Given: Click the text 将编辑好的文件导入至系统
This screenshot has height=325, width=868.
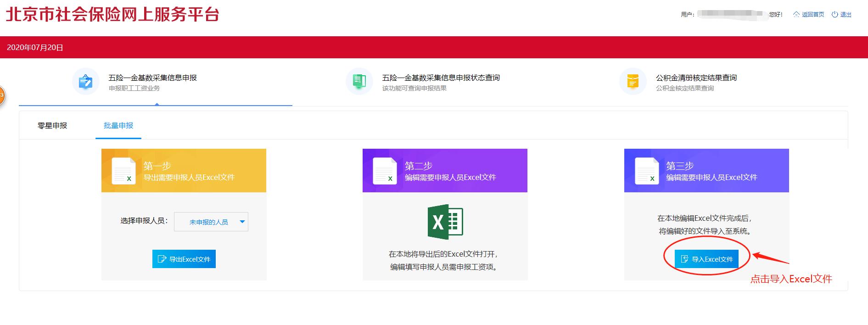Looking at the screenshot, I should 705,231.
